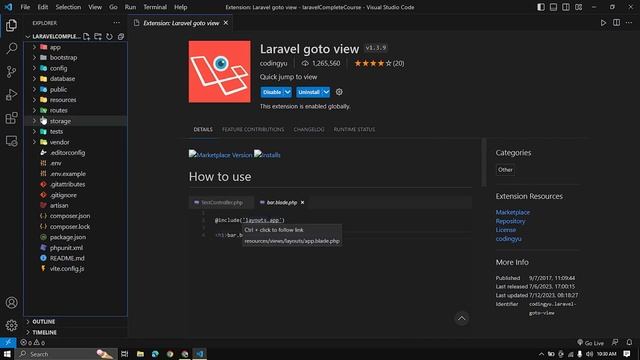Click the remote window indicator in status bar

point(8,342)
